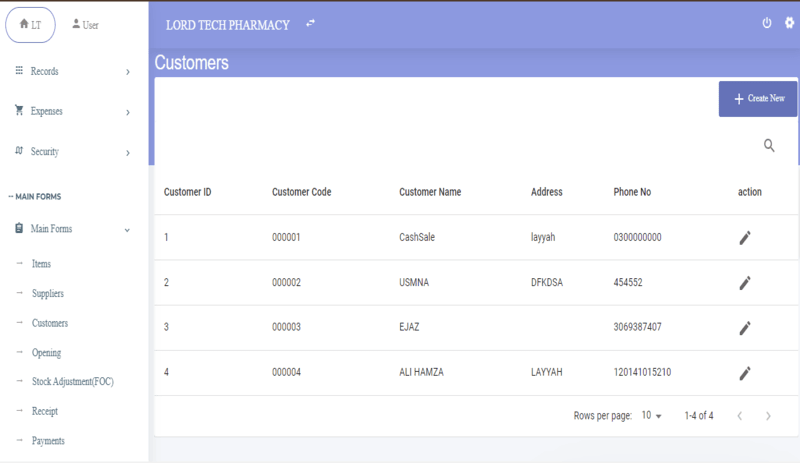This screenshot has width=800, height=463.
Task: Click the search magnifier icon
Action: pos(769,145)
